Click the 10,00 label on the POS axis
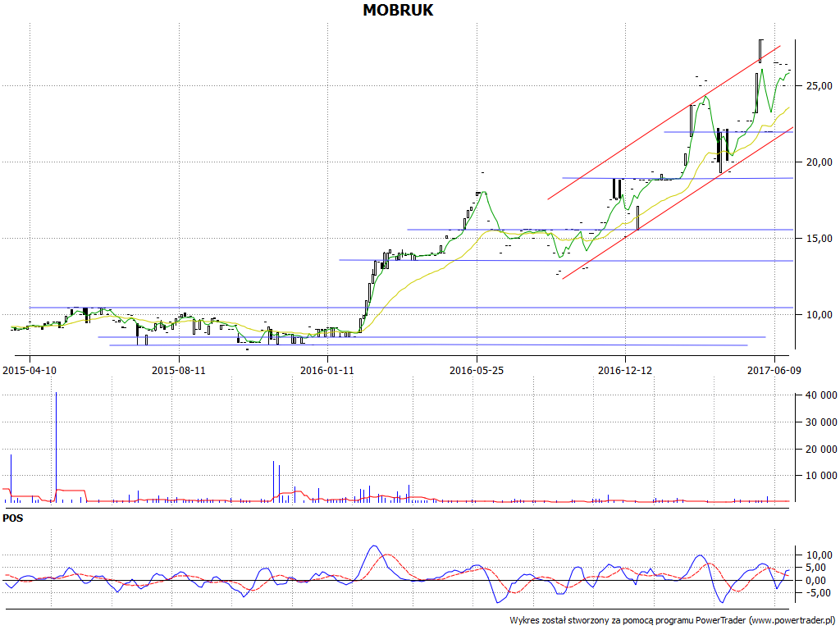 point(819,555)
